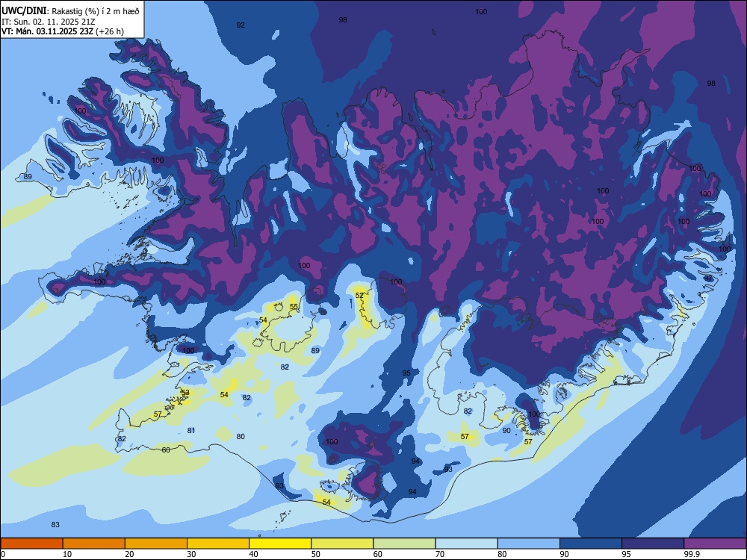Click the map humidity value '83' over the ocean
Screen dimensions: 747x560
click(x=55, y=524)
